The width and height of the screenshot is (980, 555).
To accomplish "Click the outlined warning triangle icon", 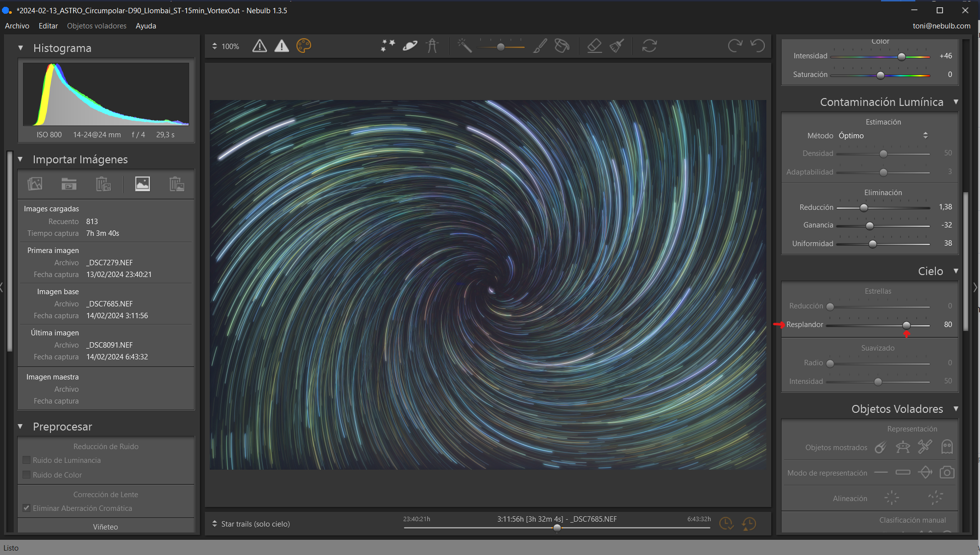I will [260, 46].
